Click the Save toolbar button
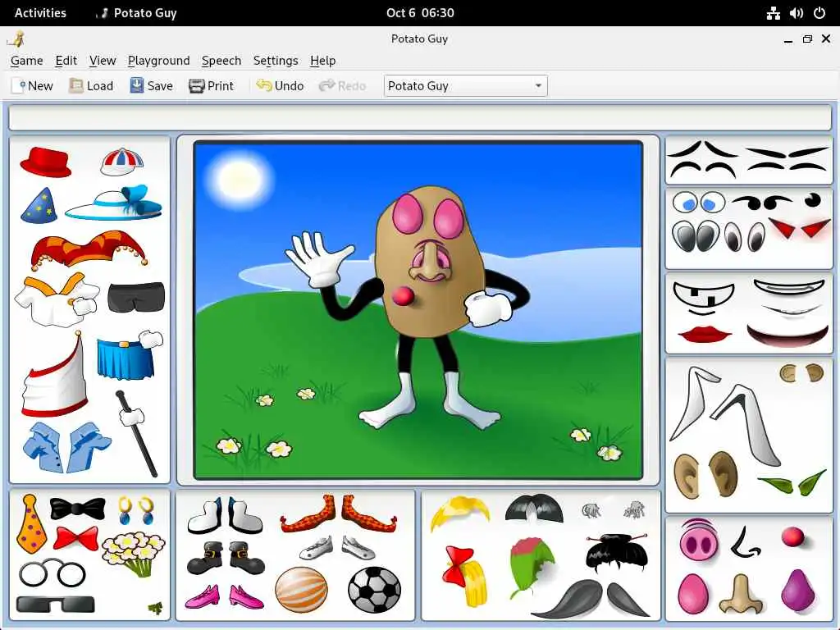This screenshot has height=630, width=840. pyautogui.click(x=151, y=85)
